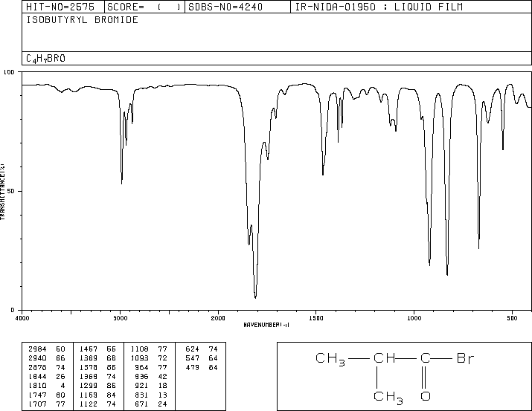Select peak table entry 2984
The width and height of the screenshot is (532, 411).
[37, 349]
